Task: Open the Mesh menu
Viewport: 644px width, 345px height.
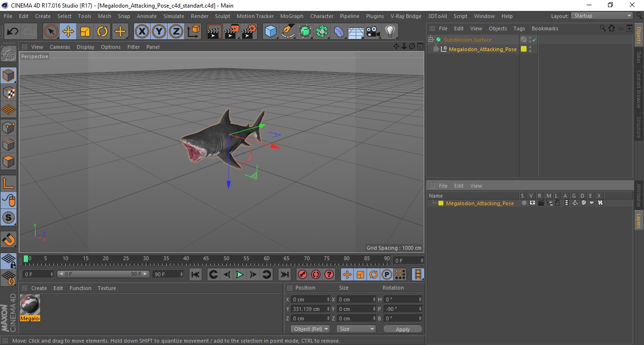Action: [x=105, y=16]
